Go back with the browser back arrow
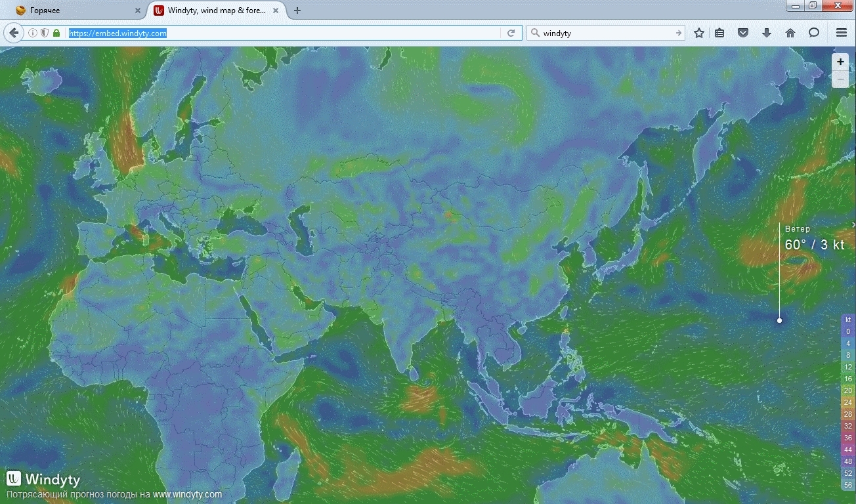 [14, 33]
